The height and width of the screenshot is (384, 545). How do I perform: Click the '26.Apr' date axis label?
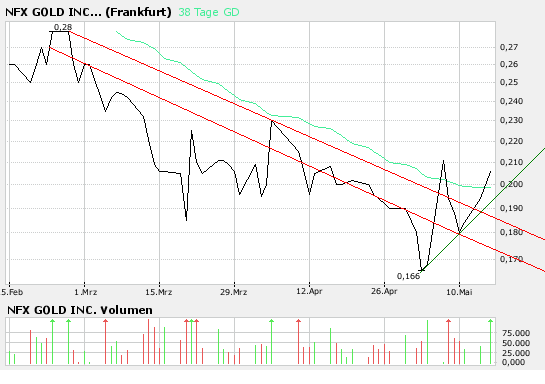click(x=384, y=291)
